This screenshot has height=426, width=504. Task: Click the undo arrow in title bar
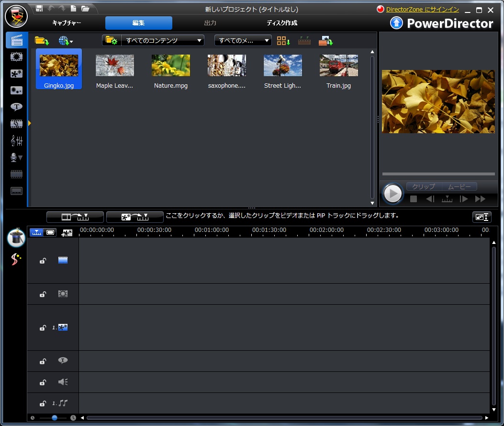[51, 8]
